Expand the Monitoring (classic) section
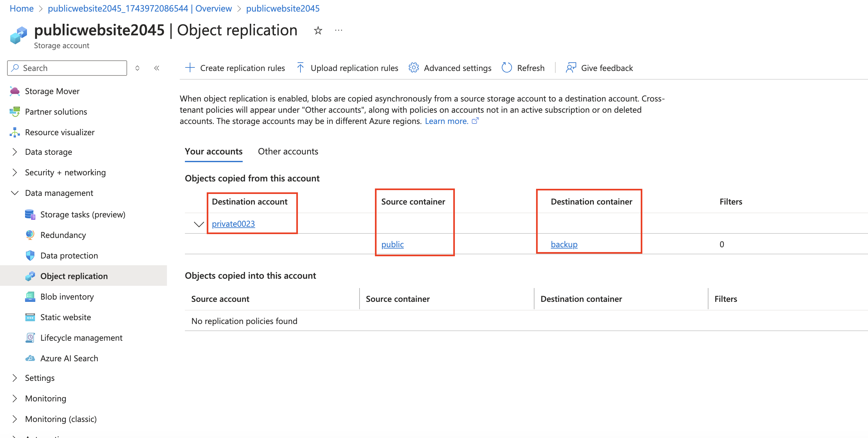Screen dimensions: 868x438 (x=15, y=419)
